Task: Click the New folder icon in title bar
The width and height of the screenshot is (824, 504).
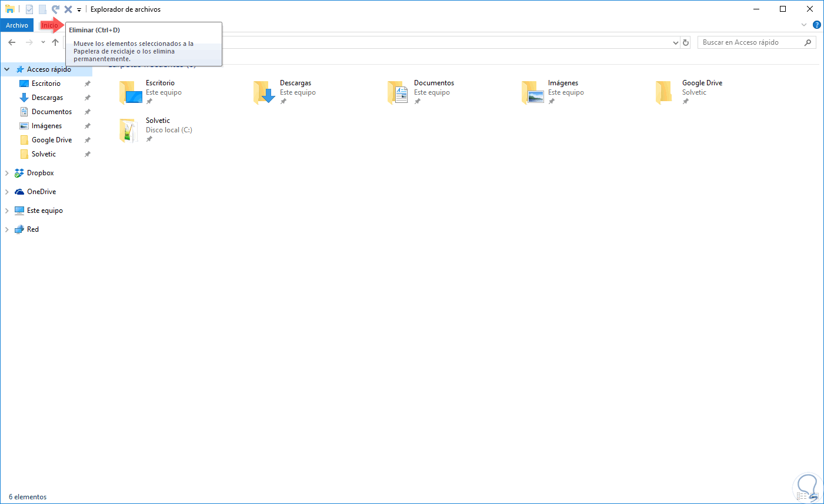Action: click(x=42, y=9)
